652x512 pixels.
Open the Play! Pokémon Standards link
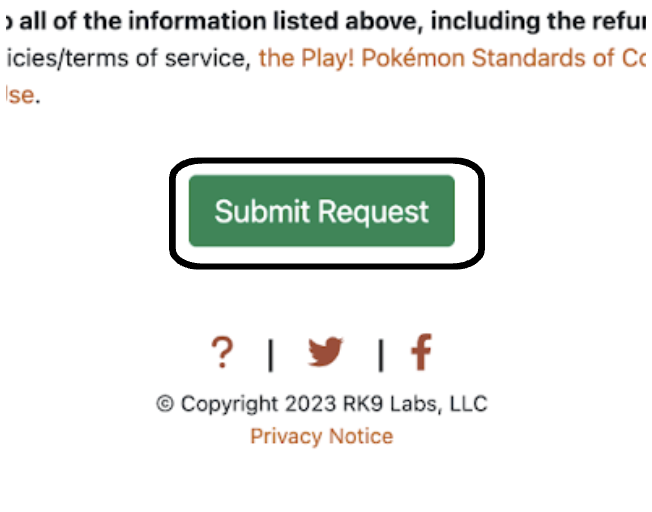pos(450,57)
